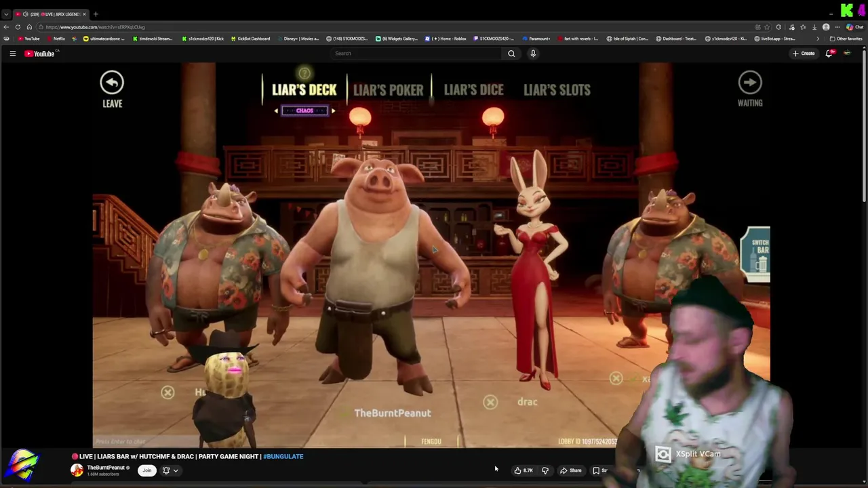
Task: Go to the browser Home icon
Action: pyautogui.click(x=29, y=27)
